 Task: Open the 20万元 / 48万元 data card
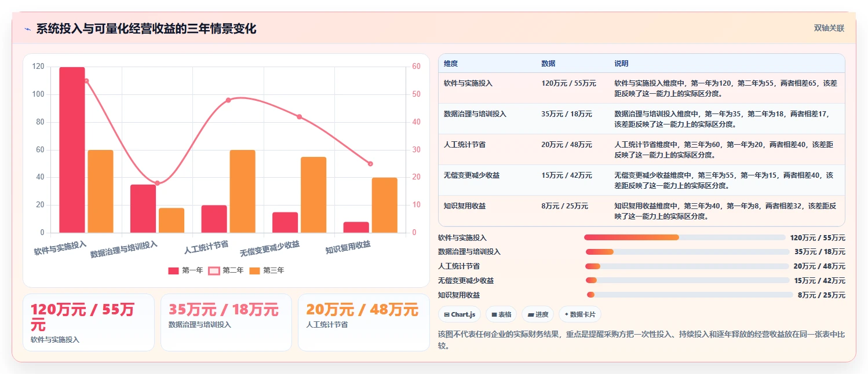pyautogui.click(x=364, y=322)
